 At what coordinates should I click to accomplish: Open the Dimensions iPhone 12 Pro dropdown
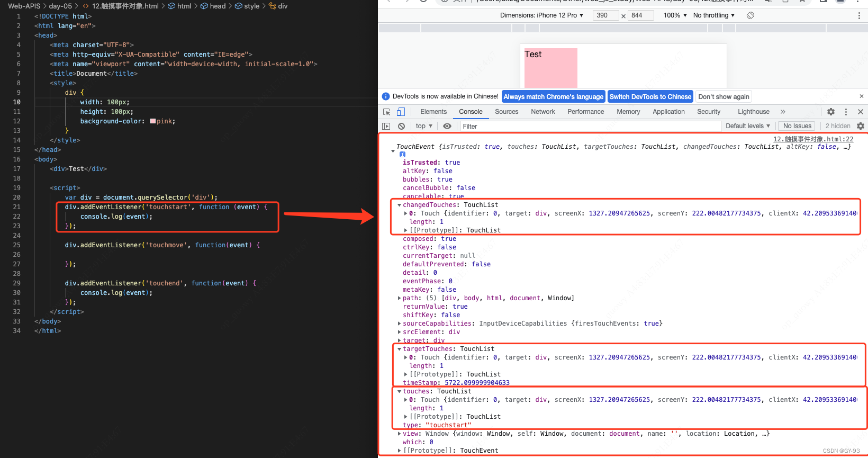point(541,15)
